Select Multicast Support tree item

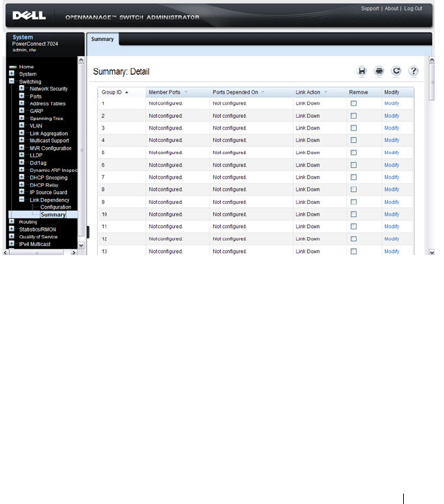coord(49,141)
